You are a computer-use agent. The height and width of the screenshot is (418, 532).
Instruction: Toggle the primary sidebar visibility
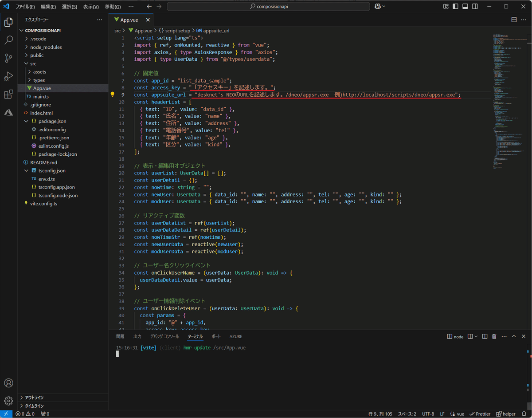(x=455, y=6)
